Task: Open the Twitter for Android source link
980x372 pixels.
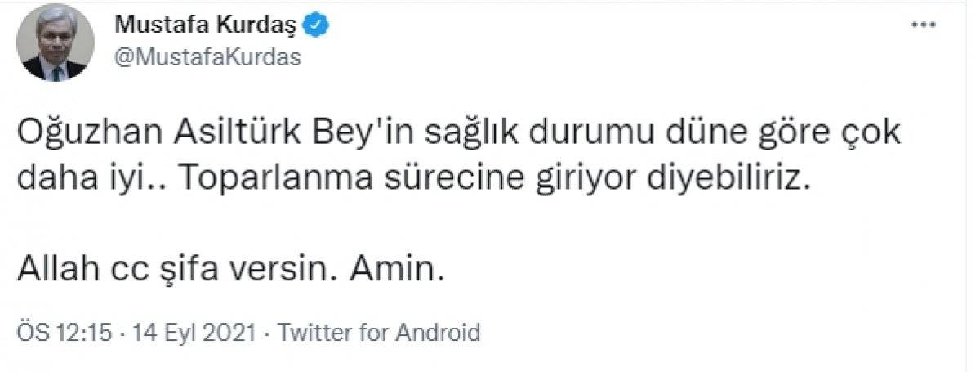Action: click(x=379, y=334)
